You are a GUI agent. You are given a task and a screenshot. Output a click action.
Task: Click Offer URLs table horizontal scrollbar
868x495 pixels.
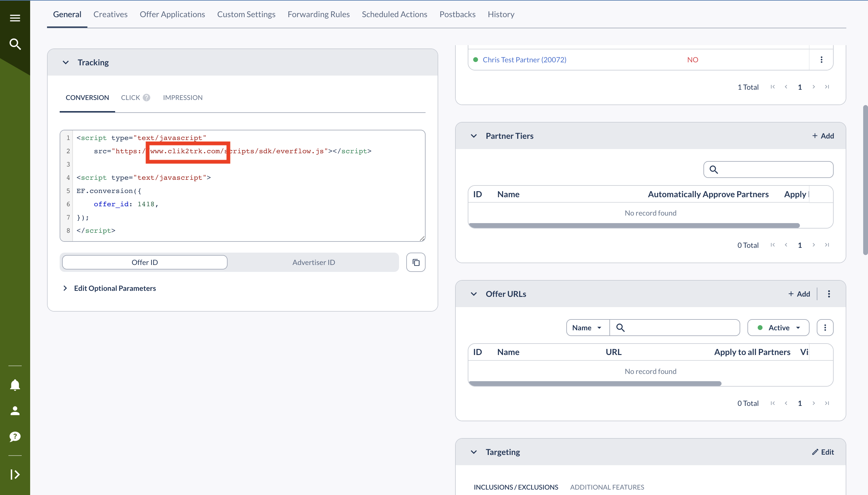595,383
